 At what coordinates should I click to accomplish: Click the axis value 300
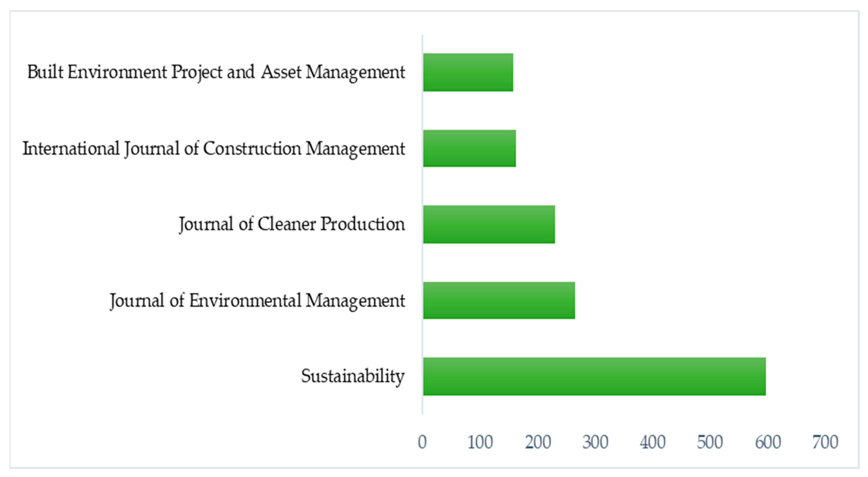pyautogui.click(x=595, y=442)
